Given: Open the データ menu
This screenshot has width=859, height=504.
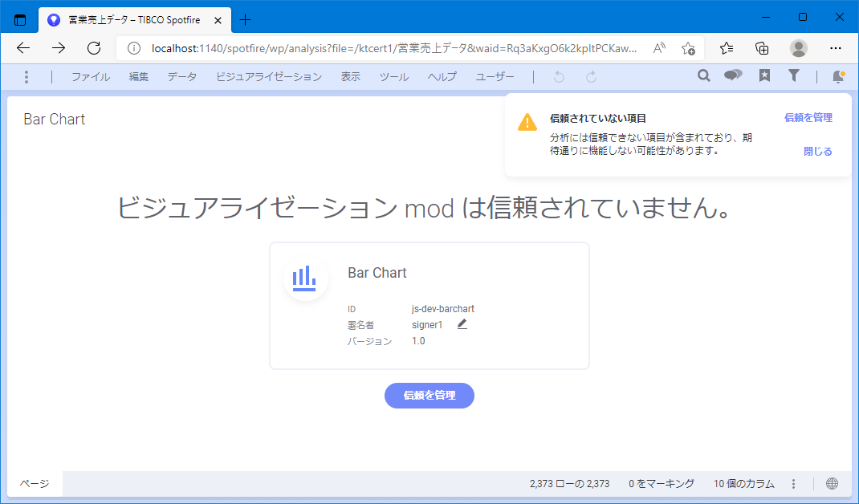Looking at the screenshot, I should pos(182,77).
